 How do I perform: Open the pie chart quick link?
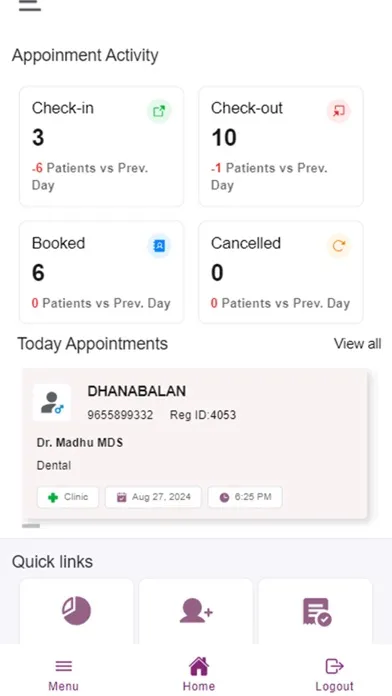(x=76, y=611)
